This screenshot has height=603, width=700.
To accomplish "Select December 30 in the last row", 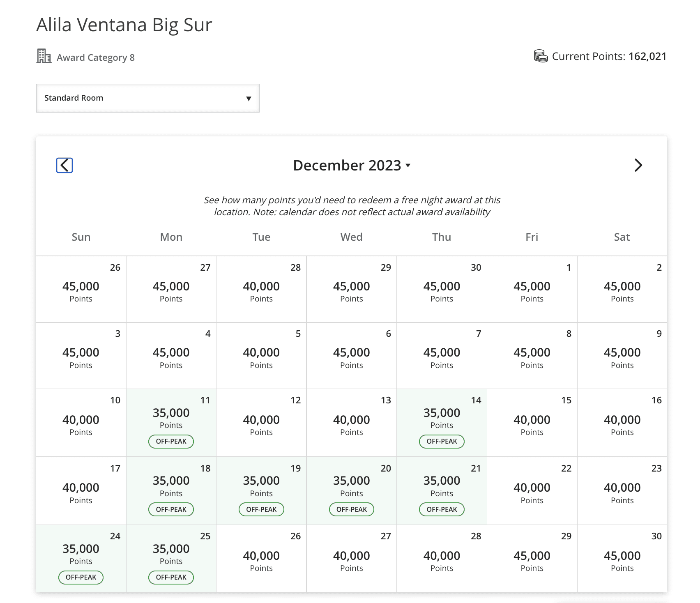I will (x=622, y=558).
